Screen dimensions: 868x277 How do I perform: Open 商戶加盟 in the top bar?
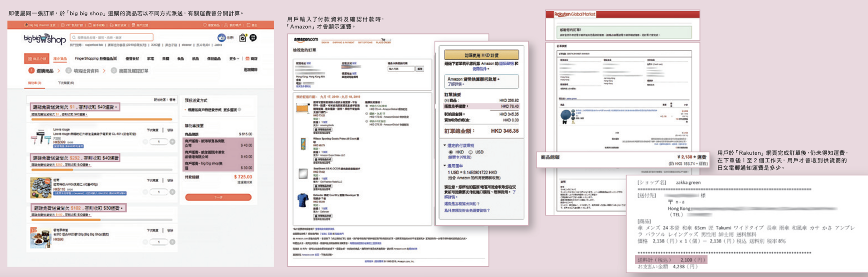point(140,25)
